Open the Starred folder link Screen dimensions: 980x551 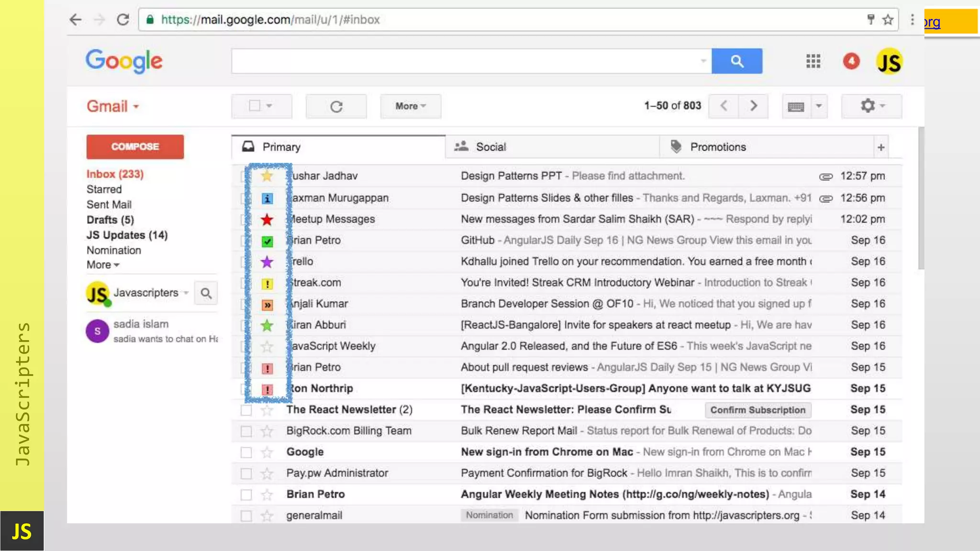104,189
